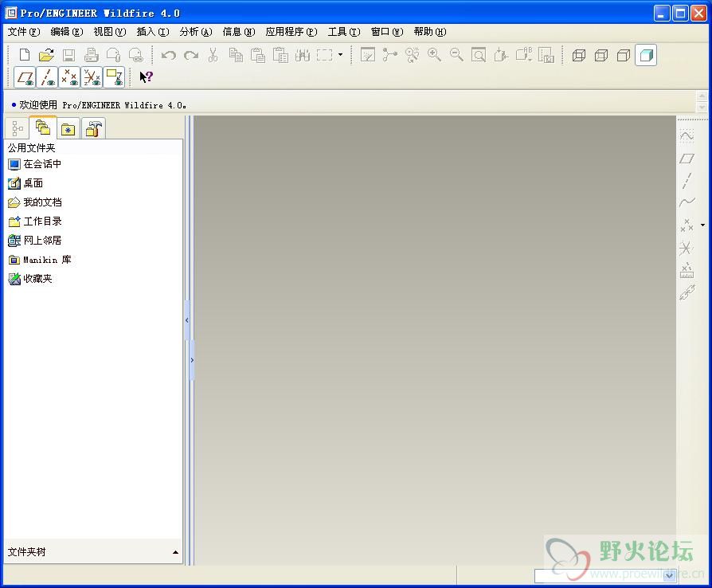Click the Cut scissors icon
Screen dimensions: 712x588
click(213, 55)
